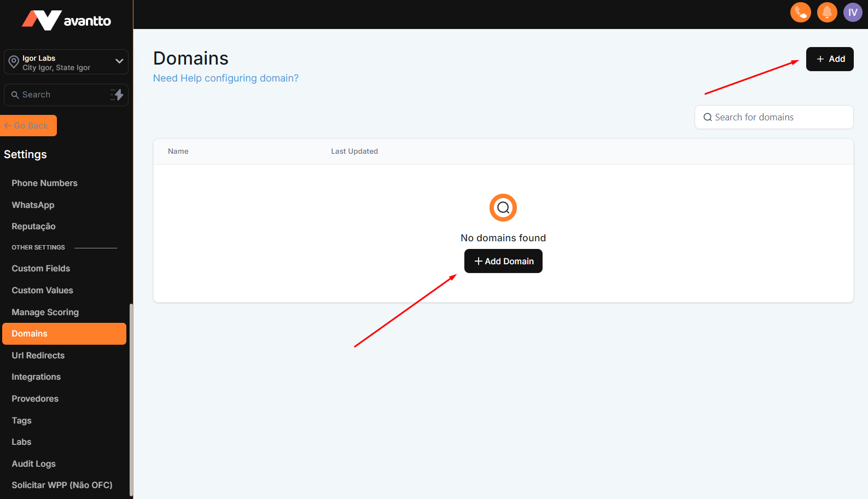Image resolution: width=868 pixels, height=499 pixels.
Task: Select WhatsApp in the settings sidebar
Action: [x=33, y=205]
